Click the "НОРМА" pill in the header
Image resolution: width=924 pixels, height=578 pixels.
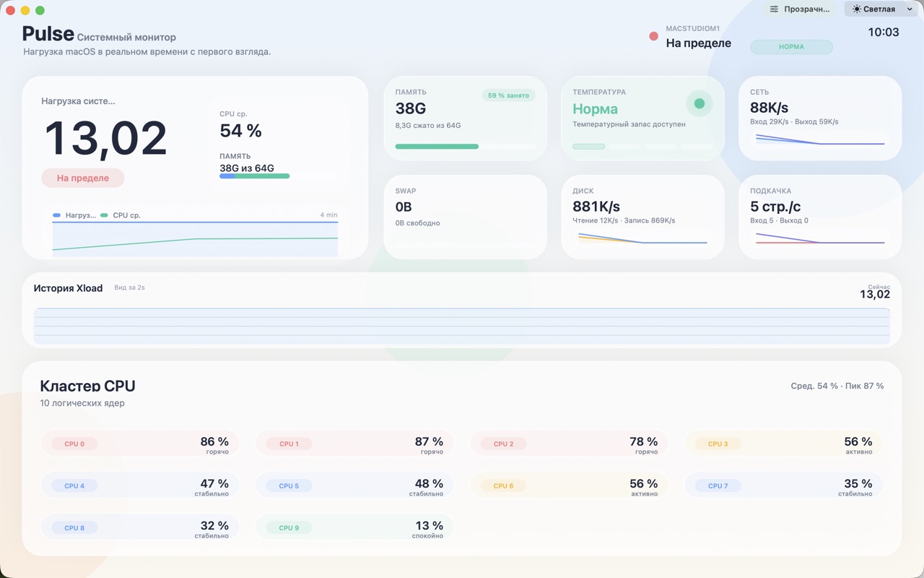coord(791,46)
